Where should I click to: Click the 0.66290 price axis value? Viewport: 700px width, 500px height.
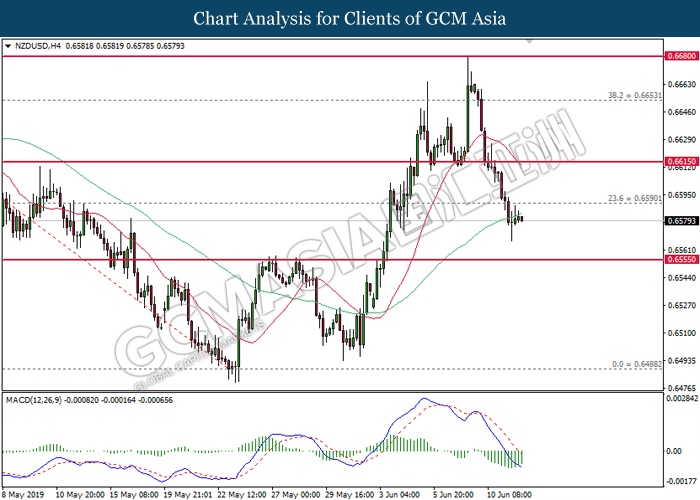(682, 140)
